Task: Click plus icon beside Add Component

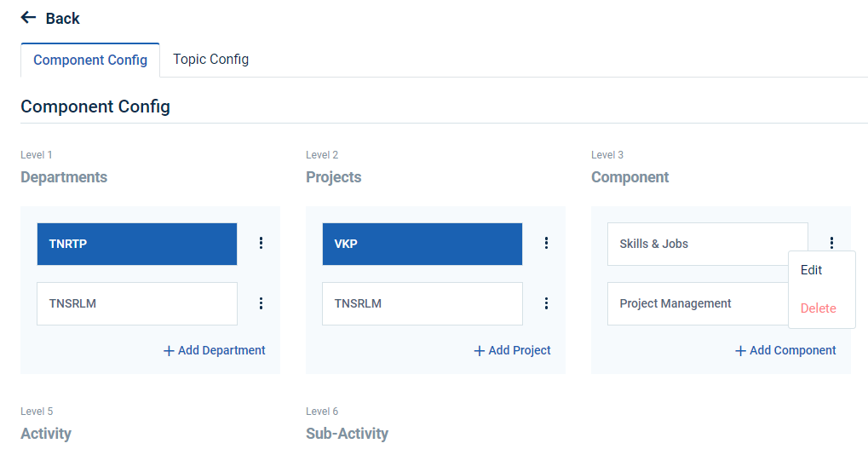Action: click(740, 351)
